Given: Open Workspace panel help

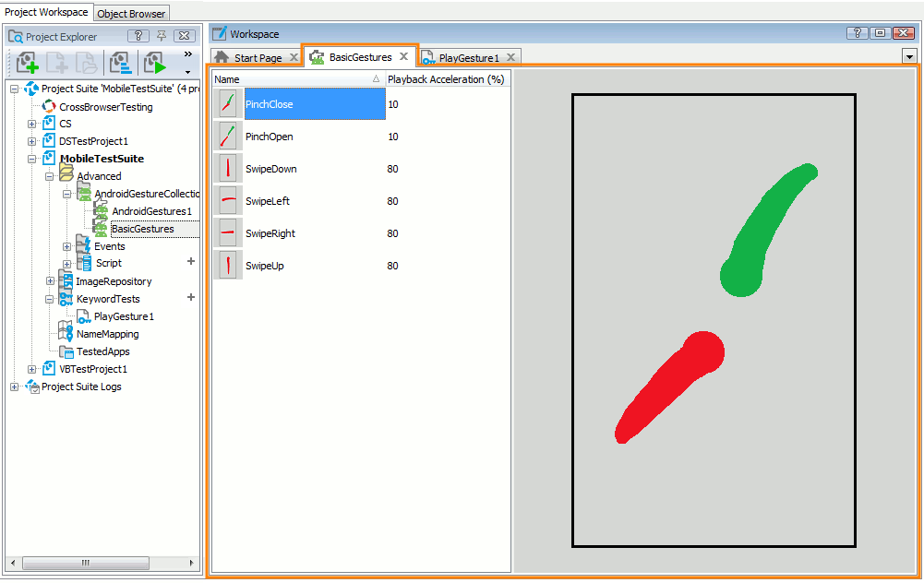Looking at the screenshot, I should point(857,33).
